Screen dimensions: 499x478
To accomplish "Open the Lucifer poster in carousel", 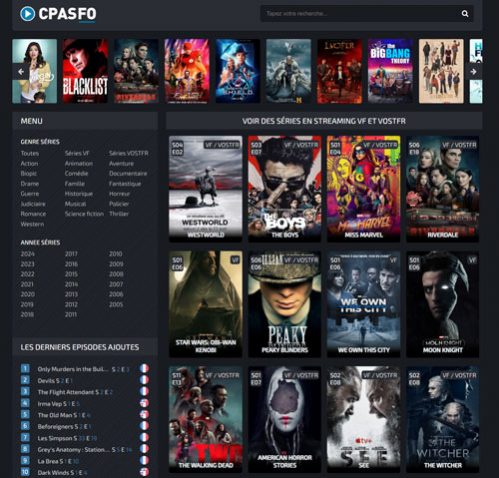I will pyautogui.click(x=340, y=71).
